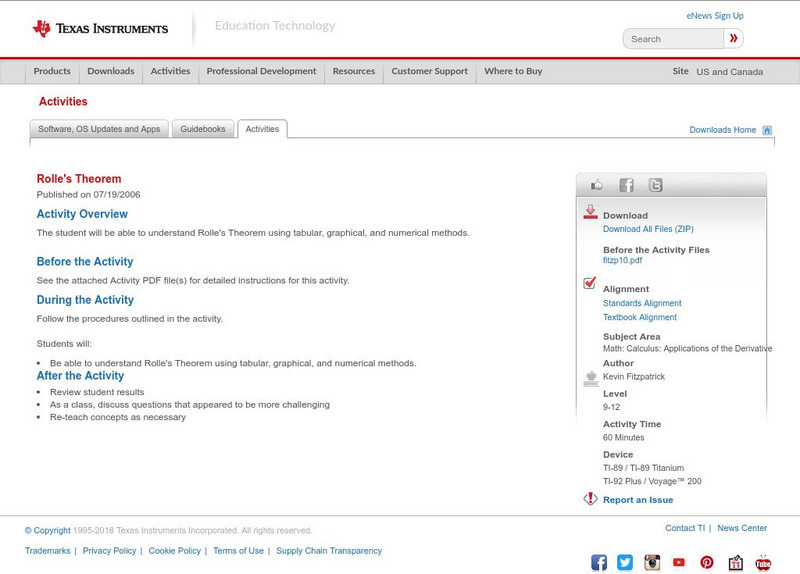
Task: Click the Review student results bullet
Action: pos(97,392)
